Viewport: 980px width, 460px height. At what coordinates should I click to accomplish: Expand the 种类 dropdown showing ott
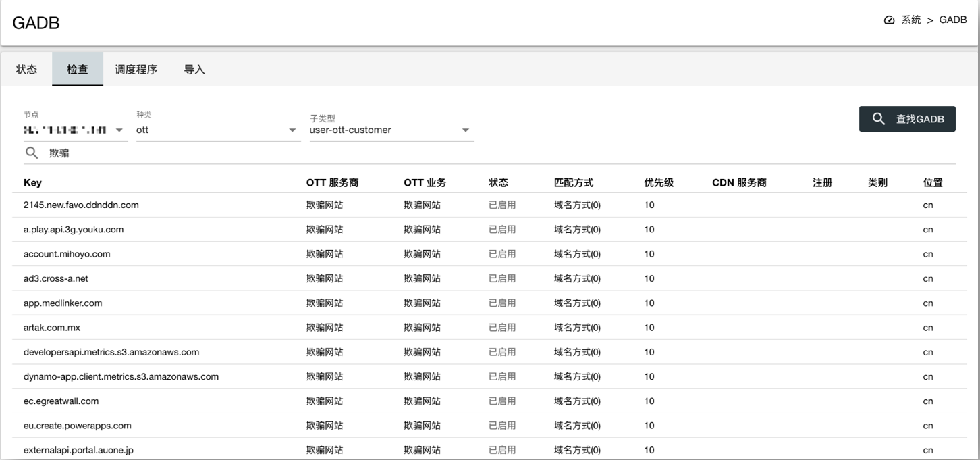pos(217,130)
